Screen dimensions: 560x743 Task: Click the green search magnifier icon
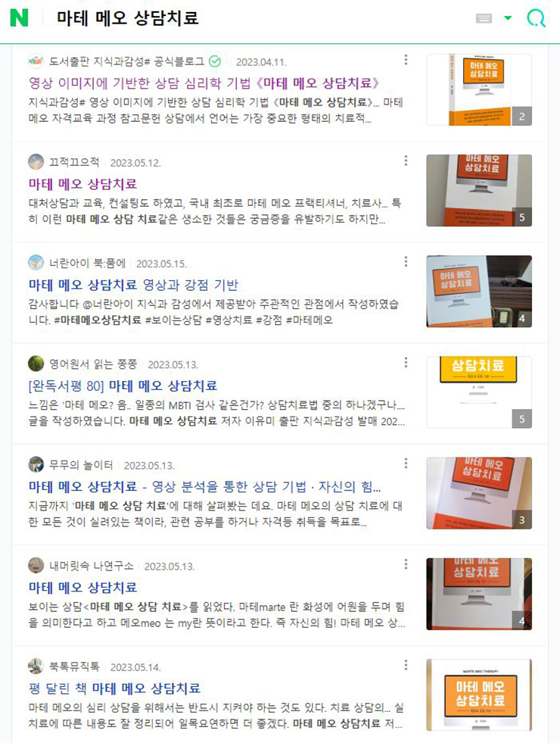tap(536, 18)
